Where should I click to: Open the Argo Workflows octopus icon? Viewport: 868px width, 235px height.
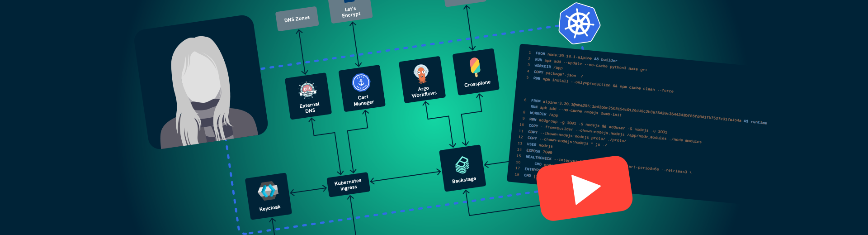(x=421, y=74)
